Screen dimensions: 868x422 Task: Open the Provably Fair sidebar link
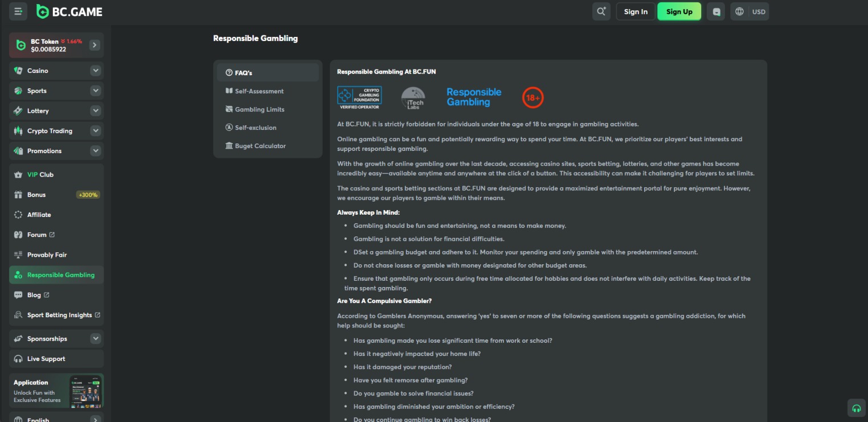coord(56,255)
